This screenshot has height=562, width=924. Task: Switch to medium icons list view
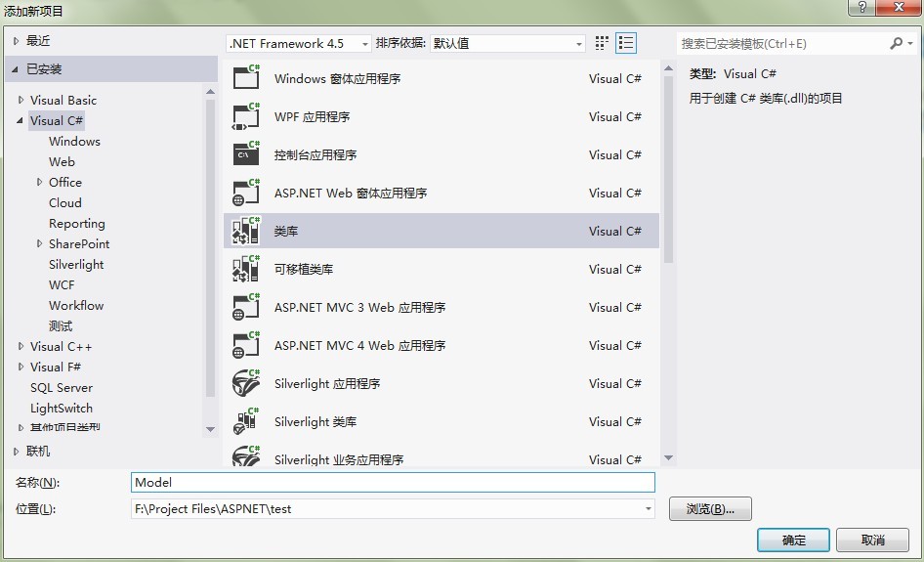tap(626, 43)
